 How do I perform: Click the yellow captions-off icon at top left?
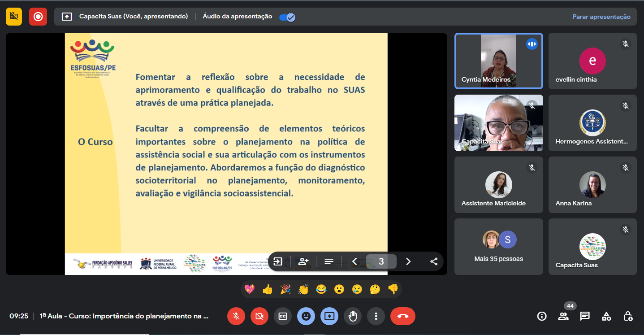pos(14,17)
